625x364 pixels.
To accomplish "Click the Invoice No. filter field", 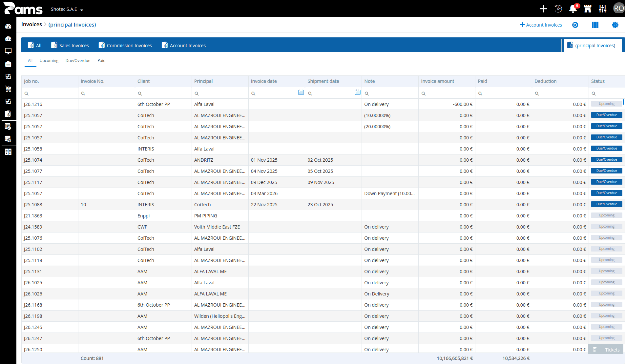I will (x=107, y=93).
